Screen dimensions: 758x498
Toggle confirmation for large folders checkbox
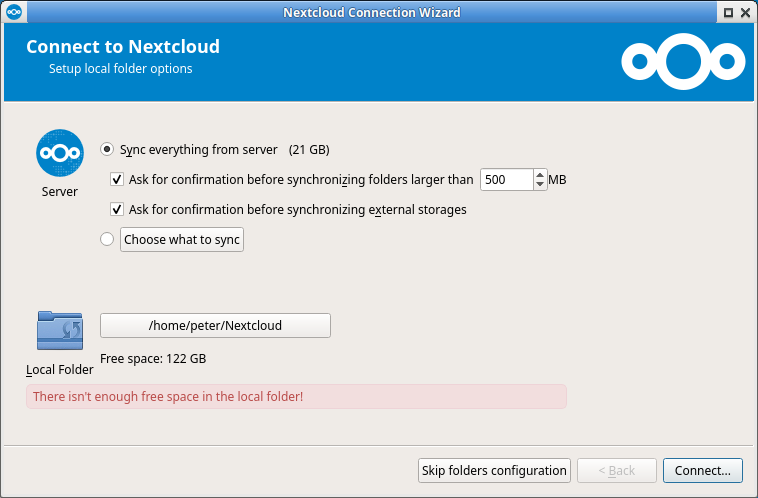[x=117, y=179]
